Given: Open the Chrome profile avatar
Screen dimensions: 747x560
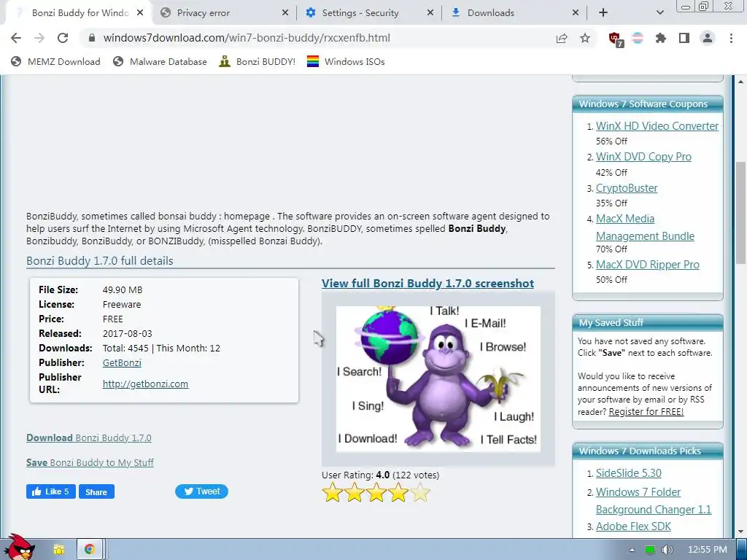Looking at the screenshot, I should [708, 38].
